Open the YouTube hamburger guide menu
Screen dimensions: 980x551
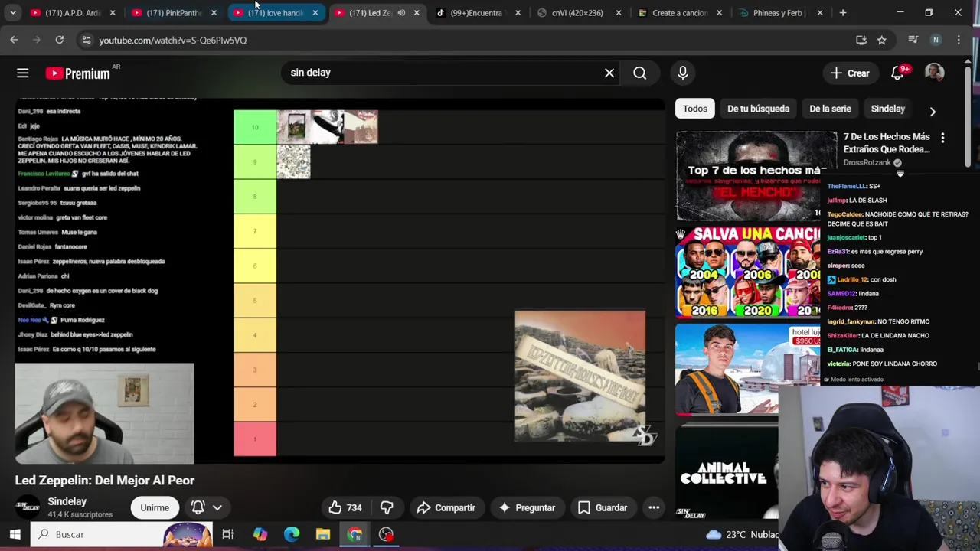[x=22, y=73]
